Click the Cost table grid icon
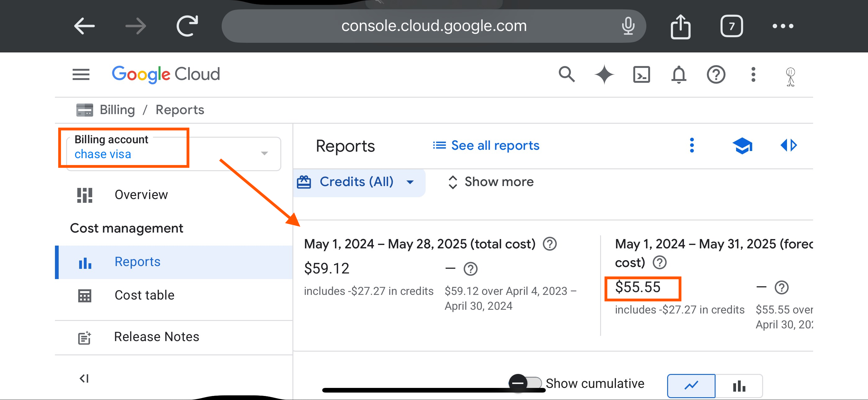The image size is (868, 400). [84, 296]
